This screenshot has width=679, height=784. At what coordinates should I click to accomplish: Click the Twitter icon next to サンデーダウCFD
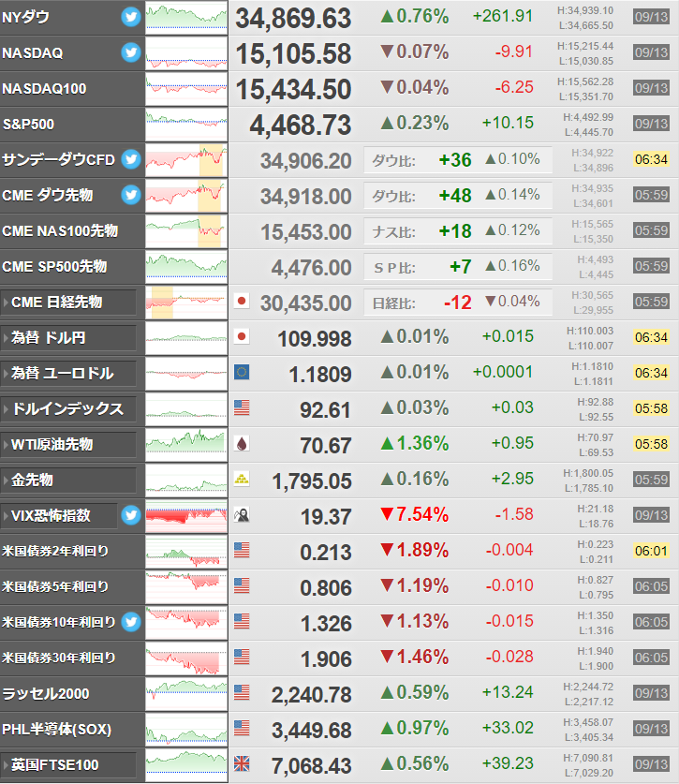pos(131,159)
